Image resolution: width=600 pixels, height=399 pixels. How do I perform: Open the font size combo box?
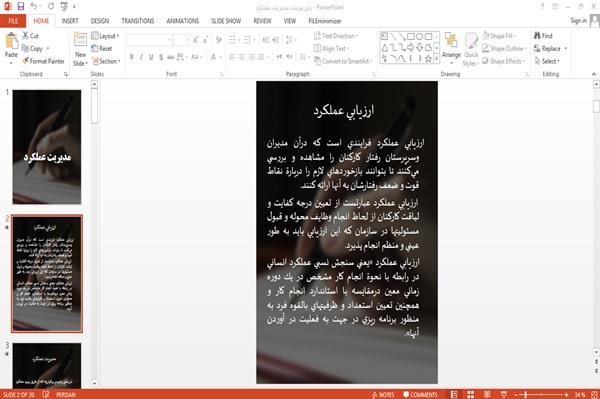pos(181,40)
